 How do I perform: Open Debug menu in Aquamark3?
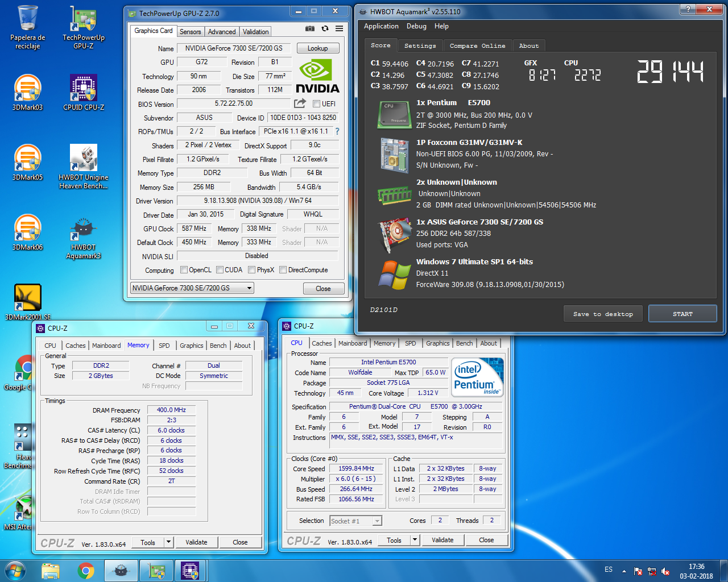[416, 26]
